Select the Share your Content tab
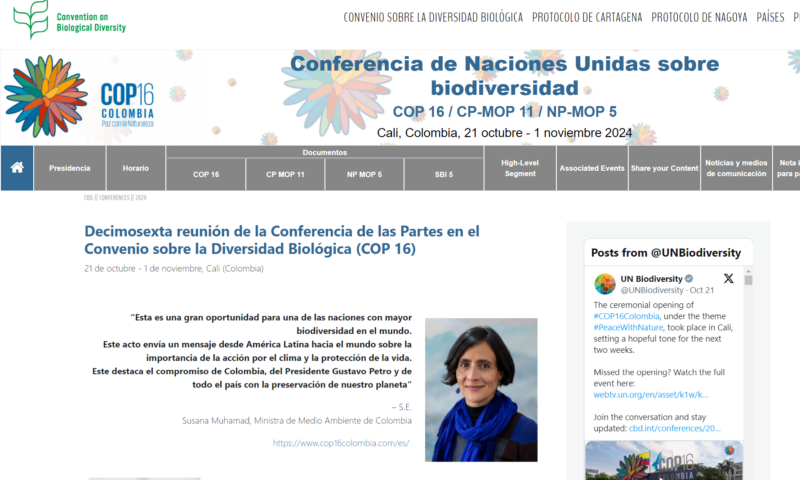This screenshot has width=800, height=480. 664,168
